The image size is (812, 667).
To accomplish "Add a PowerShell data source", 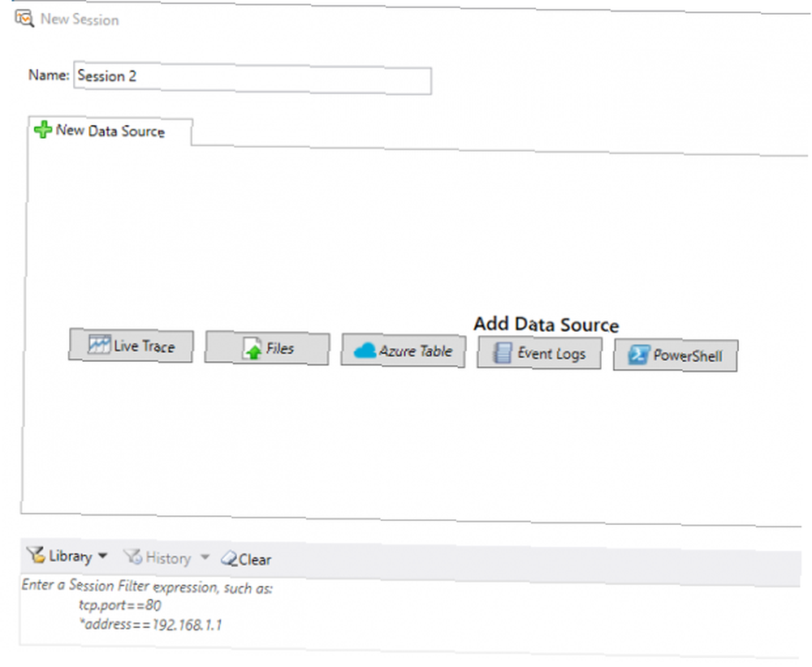I will (x=676, y=355).
